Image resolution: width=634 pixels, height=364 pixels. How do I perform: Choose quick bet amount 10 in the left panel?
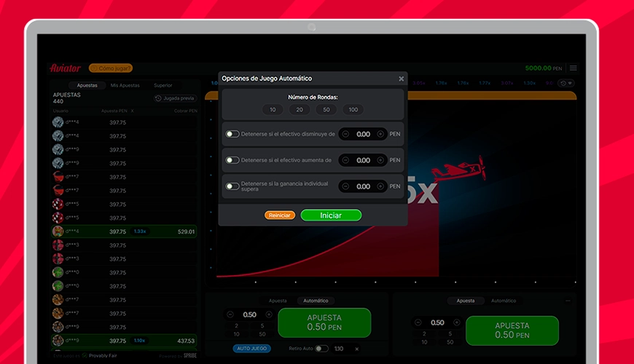point(237,334)
